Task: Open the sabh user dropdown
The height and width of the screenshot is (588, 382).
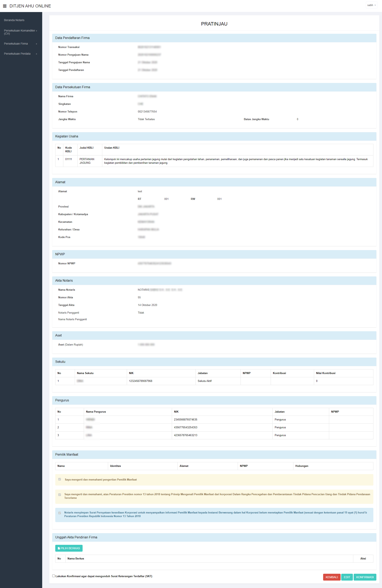Action: (371, 5)
